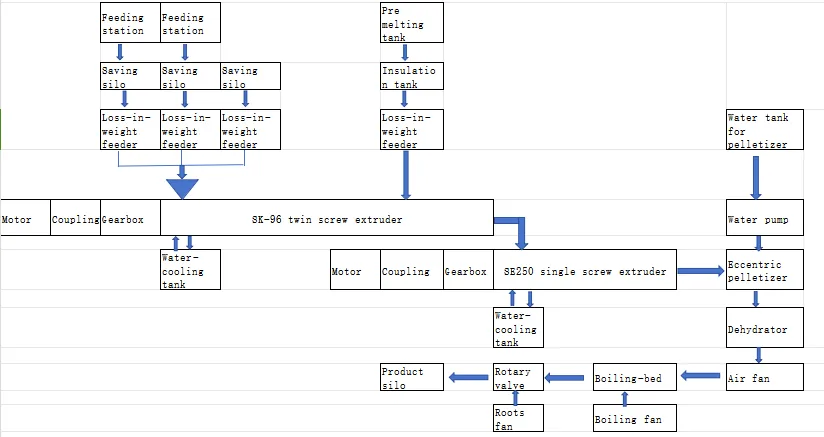Select the arrow from Boiling fan up to Boiling-bed
824x437 pixels.
pos(625,399)
